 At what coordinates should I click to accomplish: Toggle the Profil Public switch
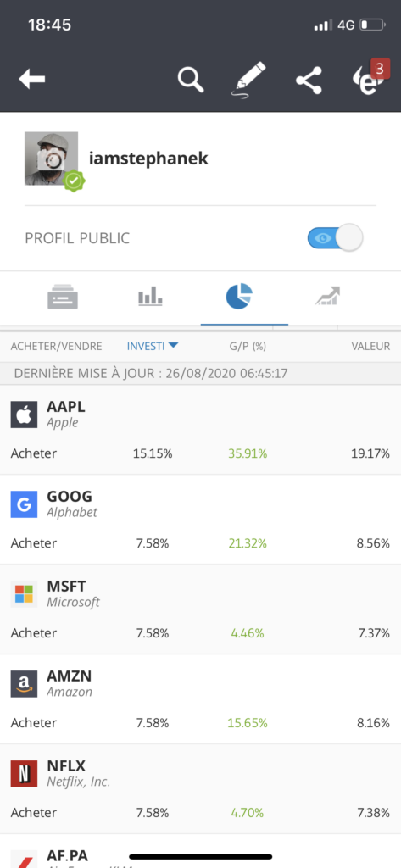click(x=335, y=238)
